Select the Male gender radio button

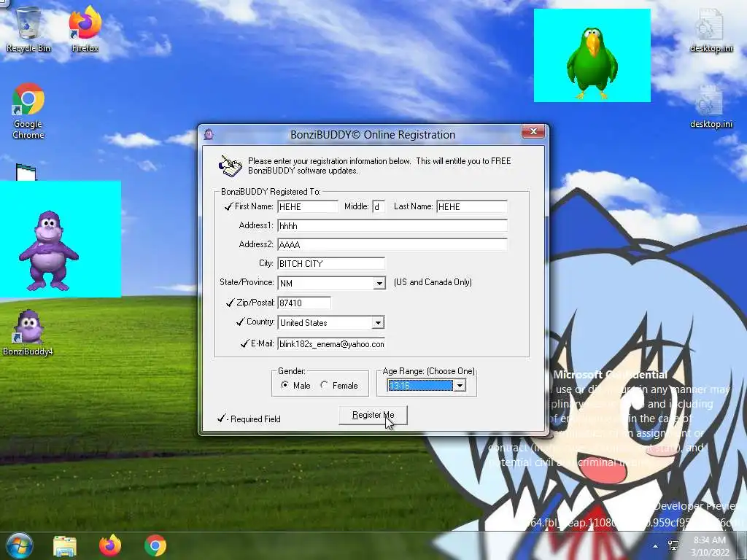click(285, 385)
